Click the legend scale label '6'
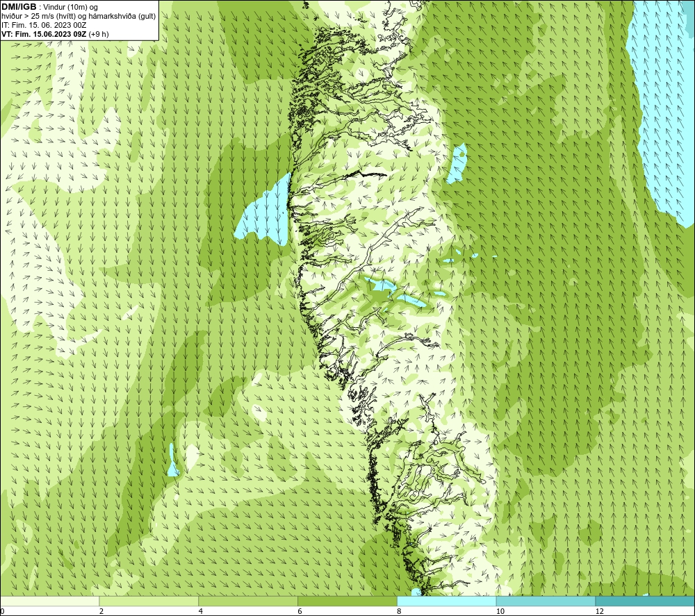The width and height of the screenshot is (695, 616). pos(300,611)
